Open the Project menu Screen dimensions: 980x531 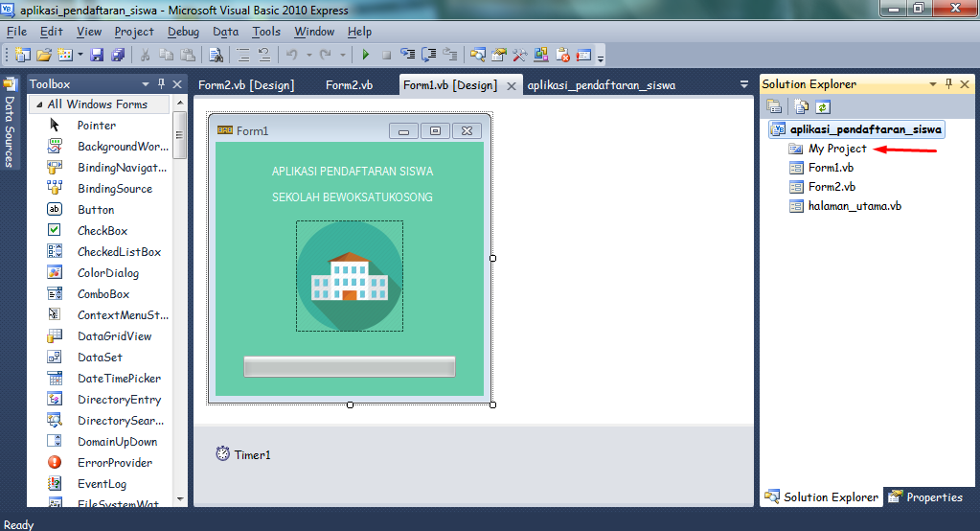click(x=134, y=32)
